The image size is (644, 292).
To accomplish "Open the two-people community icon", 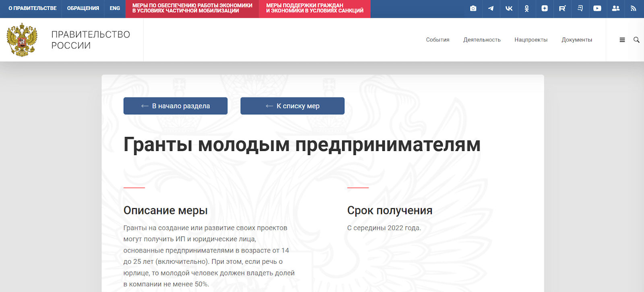I will click(615, 8).
